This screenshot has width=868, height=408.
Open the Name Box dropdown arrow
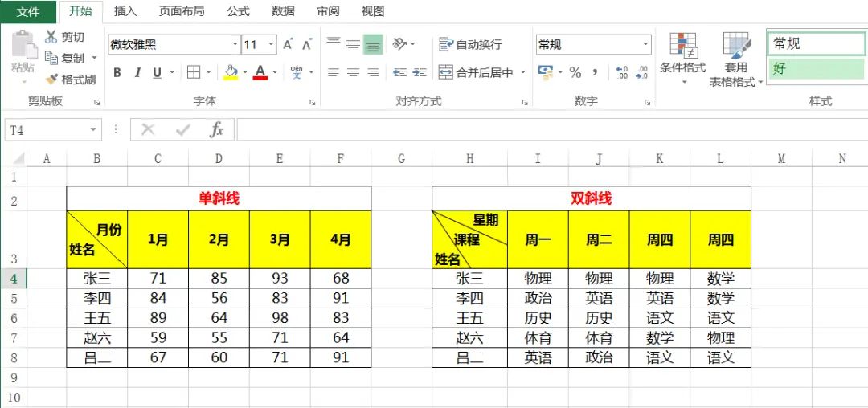93,130
